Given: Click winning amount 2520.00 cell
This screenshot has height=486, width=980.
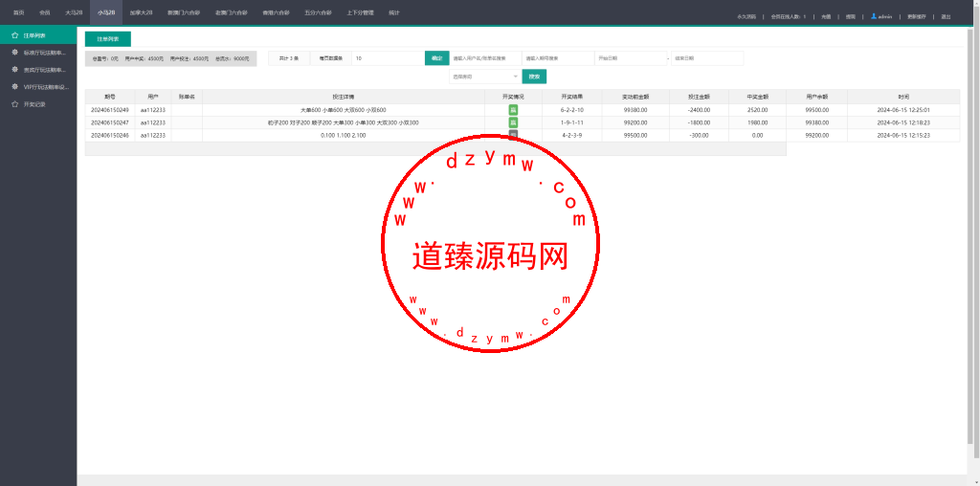Looking at the screenshot, I should pos(758,110).
